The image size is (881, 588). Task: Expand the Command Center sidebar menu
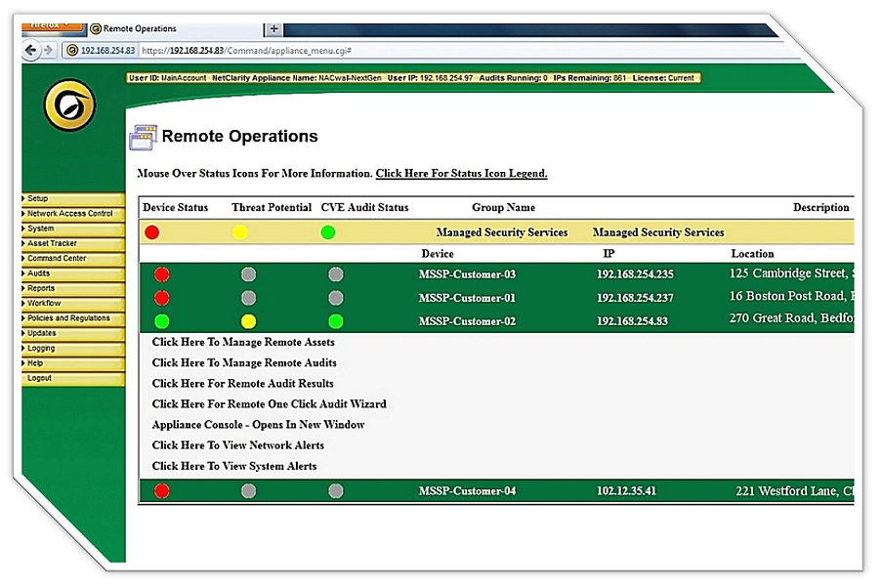pyautogui.click(x=72, y=259)
